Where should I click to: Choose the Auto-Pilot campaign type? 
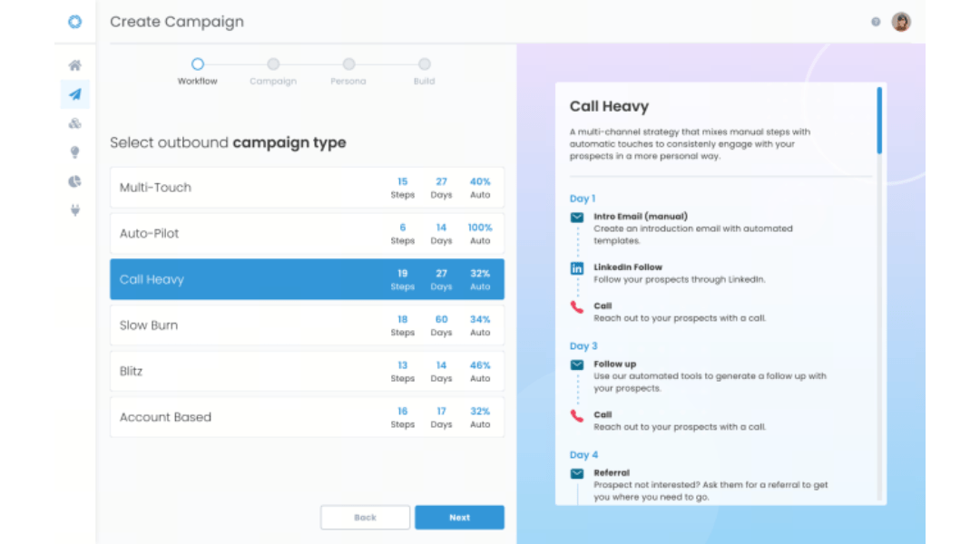click(307, 234)
